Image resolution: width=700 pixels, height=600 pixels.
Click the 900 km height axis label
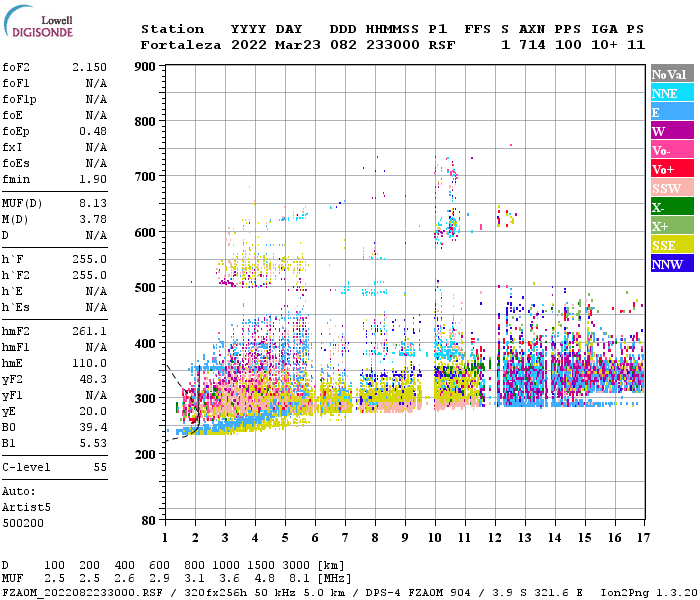point(145,67)
